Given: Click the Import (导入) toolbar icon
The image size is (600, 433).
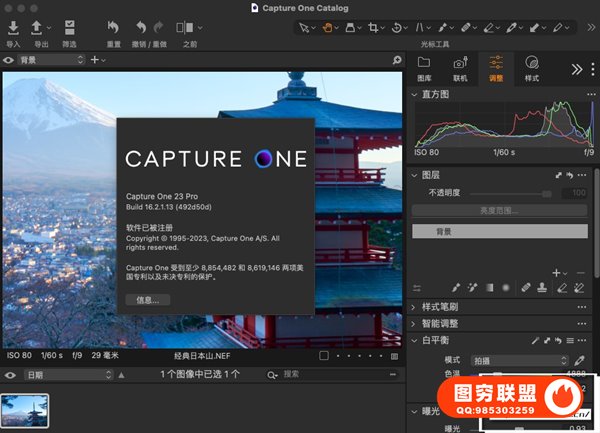Looking at the screenshot, I should [x=13, y=27].
